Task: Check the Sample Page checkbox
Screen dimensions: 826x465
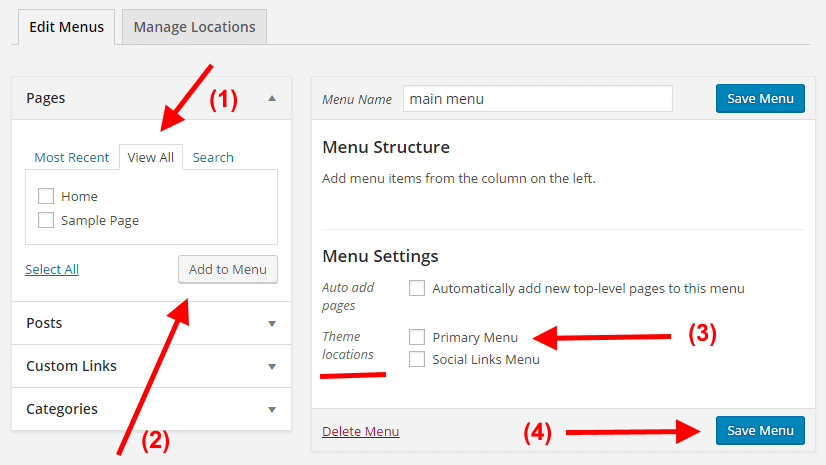Action: pyautogui.click(x=46, y=220)
